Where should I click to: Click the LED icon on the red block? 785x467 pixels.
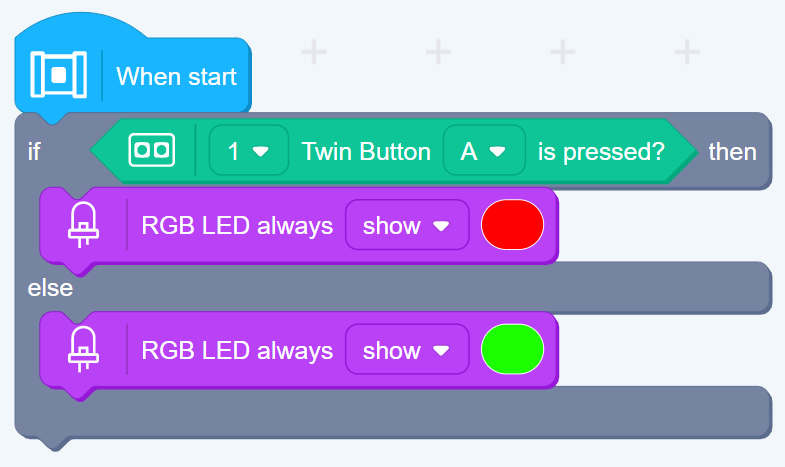click(x=84, y=226)
